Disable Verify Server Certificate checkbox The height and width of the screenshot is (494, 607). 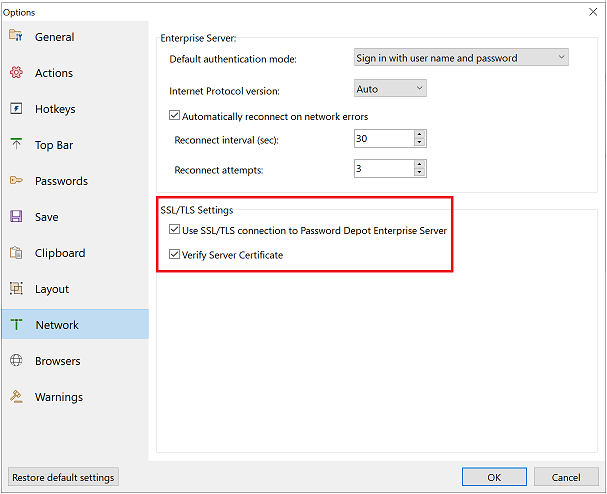click(174, 254)
